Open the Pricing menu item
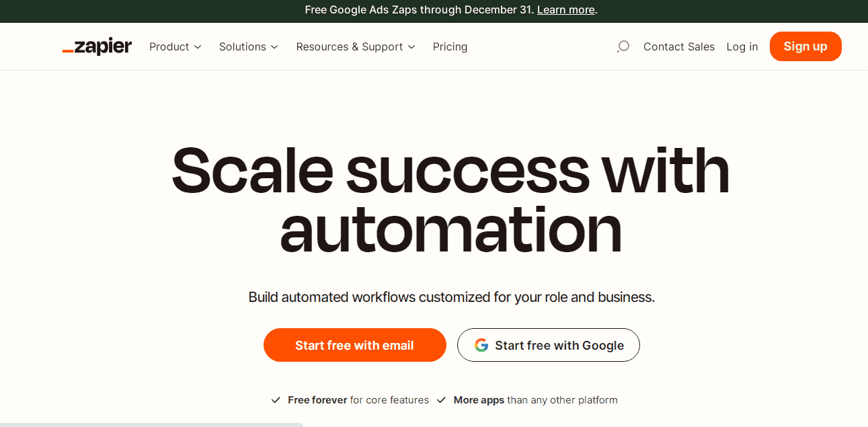The width and height of the screenshot is (868, 427). [450, 46]
